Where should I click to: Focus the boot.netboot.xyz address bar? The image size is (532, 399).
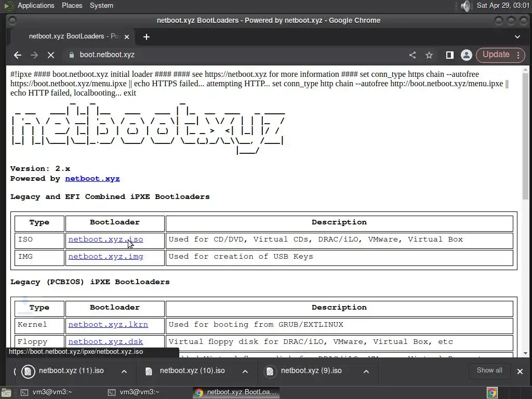[234, 55]
